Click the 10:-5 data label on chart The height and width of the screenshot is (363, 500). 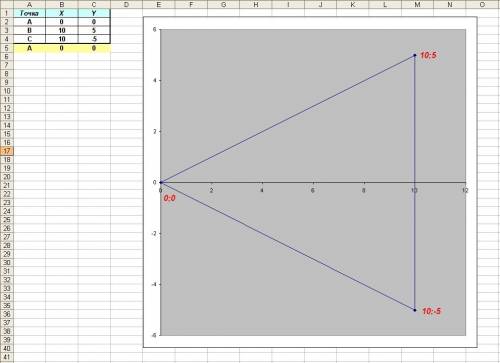(x=432, y=311)
